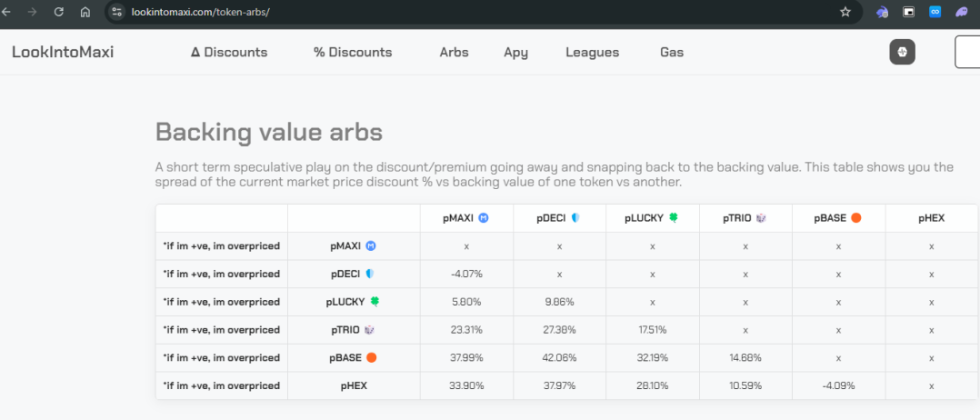This screenshot has width=980, height=420.
Task: Click the pTRIO dice icon in row header
Action: pos(369,330)
